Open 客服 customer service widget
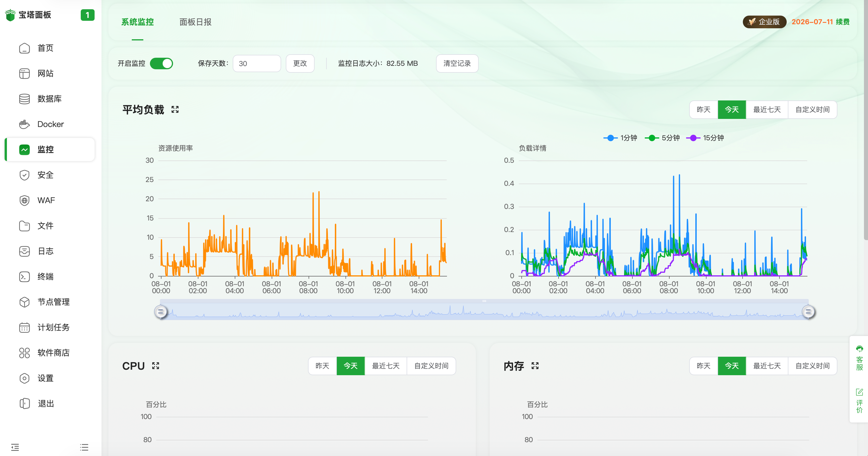Image resolution: width=868 pixels, height=456 pixels. coord(859,358)
